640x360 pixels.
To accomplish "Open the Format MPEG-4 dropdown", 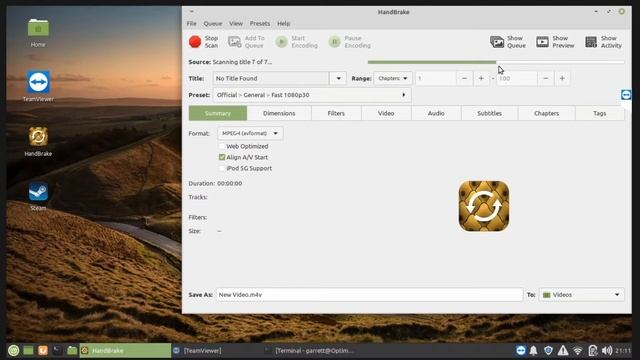I will click(250, 133).
